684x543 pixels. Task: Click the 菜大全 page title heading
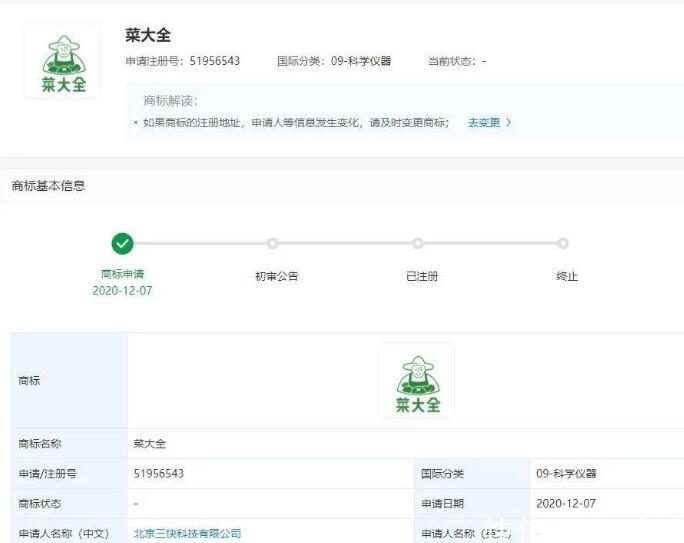[148, 35]
